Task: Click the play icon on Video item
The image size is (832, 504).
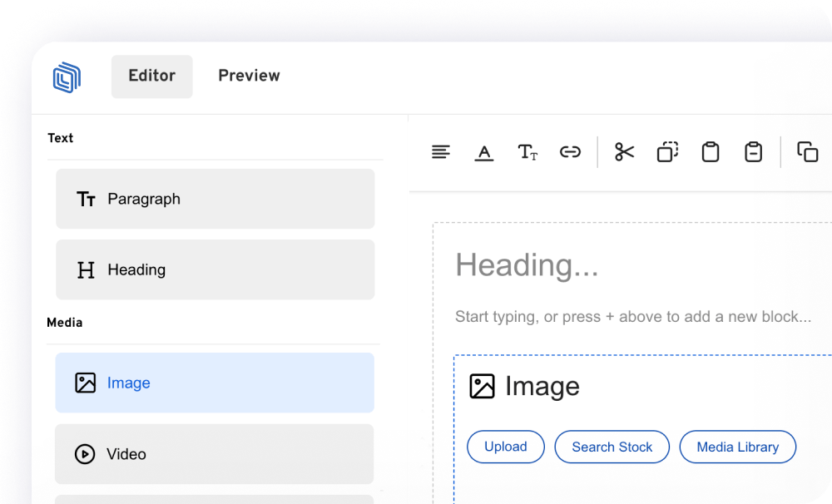Action: 85,454
